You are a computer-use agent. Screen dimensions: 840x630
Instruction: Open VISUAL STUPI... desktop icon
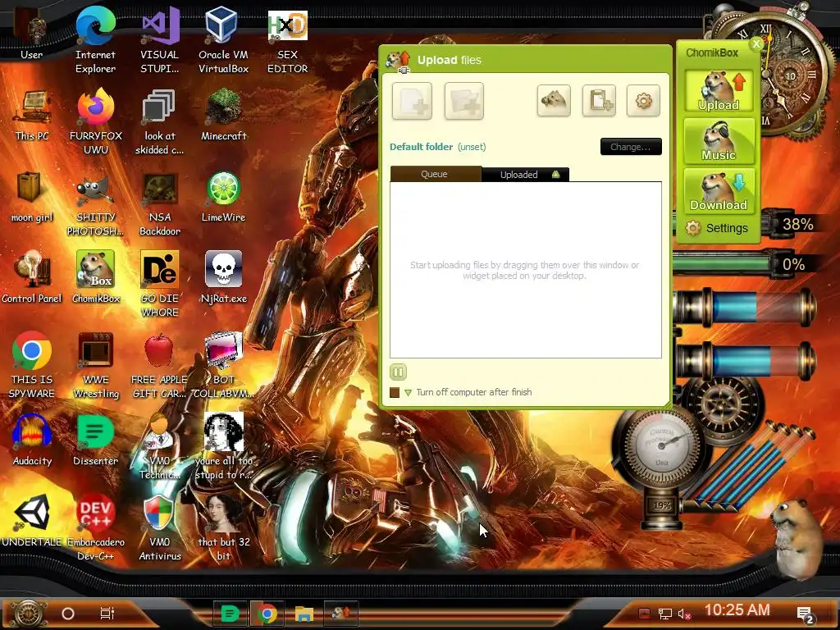click(x=159, y=41)
